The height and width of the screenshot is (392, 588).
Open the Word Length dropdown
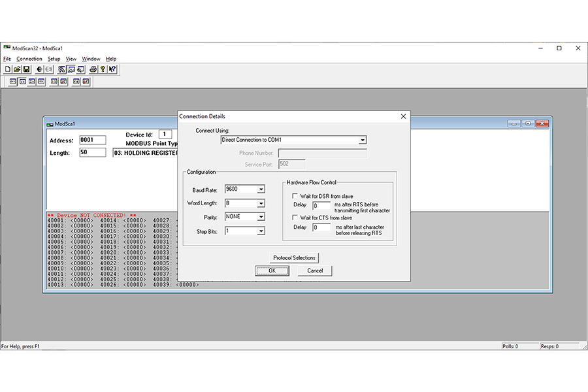tap(261, 204)
